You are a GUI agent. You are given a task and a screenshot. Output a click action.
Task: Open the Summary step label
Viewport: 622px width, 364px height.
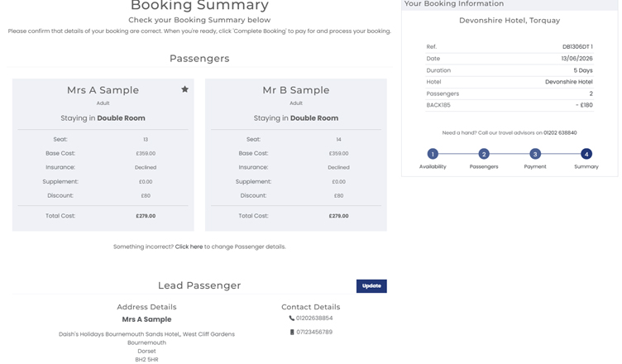click(x=586, y=167)
